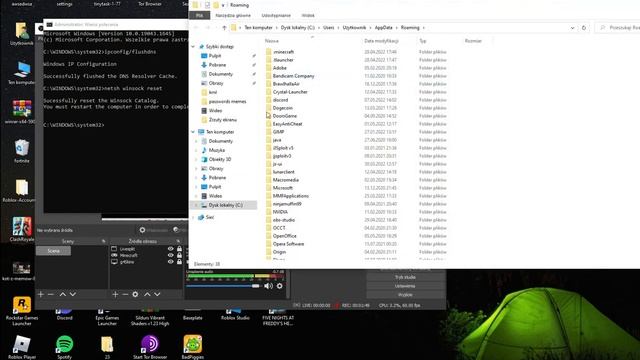The image size is (640, 360).
Task: Sort by Data modyfikacji column
Action: (x=382, y=41)
